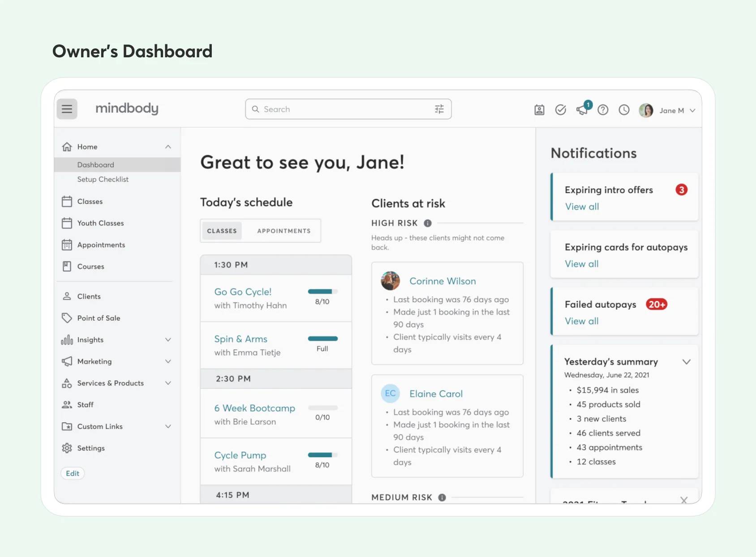Click the hamburger menu next to mindbody logo
This screenshot has width=756, height=557.
pos(67,109)
